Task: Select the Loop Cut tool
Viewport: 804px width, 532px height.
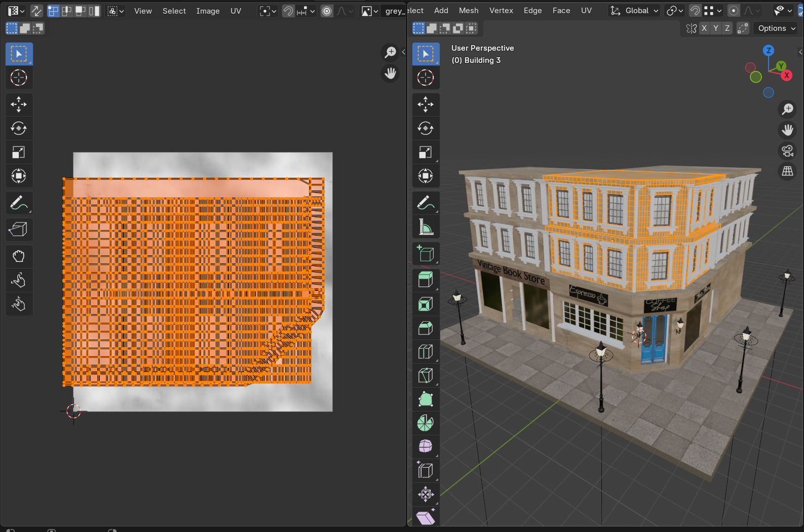Action: 426,351
